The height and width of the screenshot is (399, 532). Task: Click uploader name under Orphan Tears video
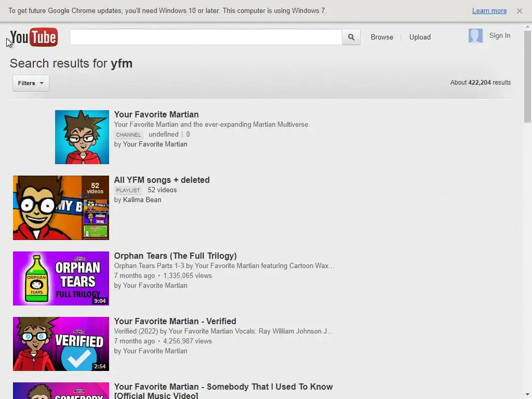[x=155, y=286]
